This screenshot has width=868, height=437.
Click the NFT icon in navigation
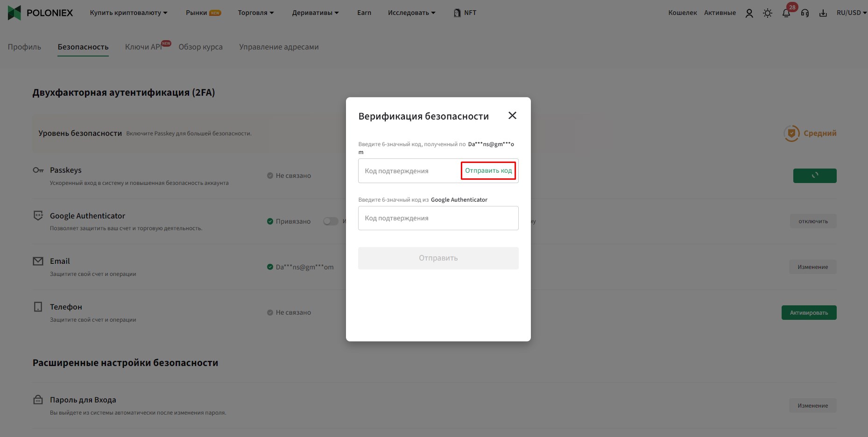coord(457,13)
